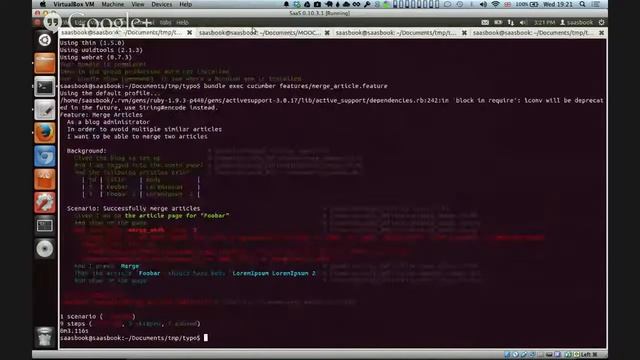Screen dimensions: 640x360
Task: Click the 'Using thin (1.5.0)' line
Action: pos(92,42)
